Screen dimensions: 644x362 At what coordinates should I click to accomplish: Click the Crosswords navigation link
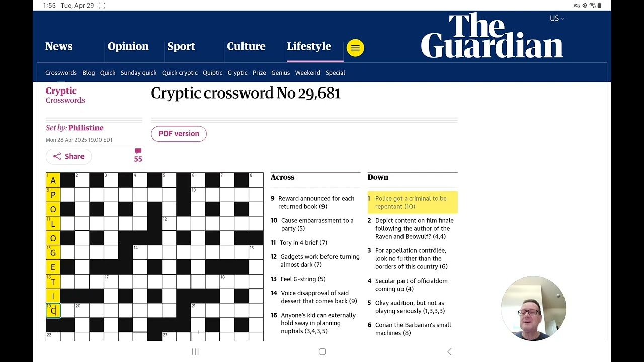[x=61, y=73]
